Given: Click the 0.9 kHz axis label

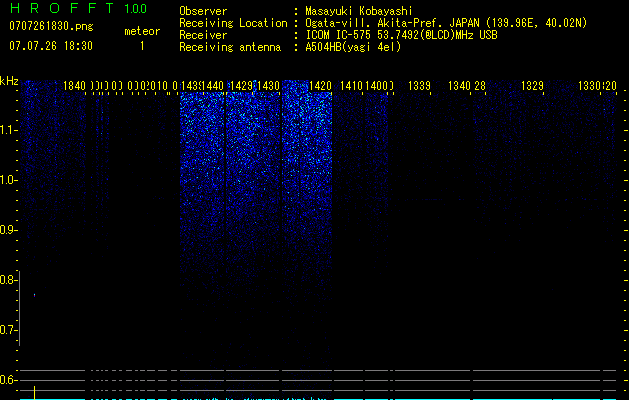Looking at the screenshot, I should 8,230.
